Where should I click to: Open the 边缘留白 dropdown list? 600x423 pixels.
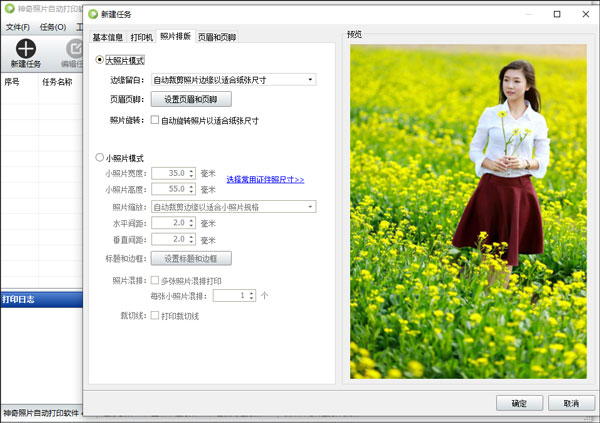click(x=233, y=80)
